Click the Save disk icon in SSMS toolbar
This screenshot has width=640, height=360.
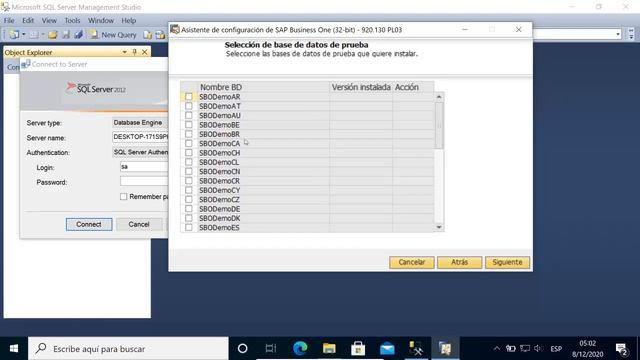pos(66,35)
